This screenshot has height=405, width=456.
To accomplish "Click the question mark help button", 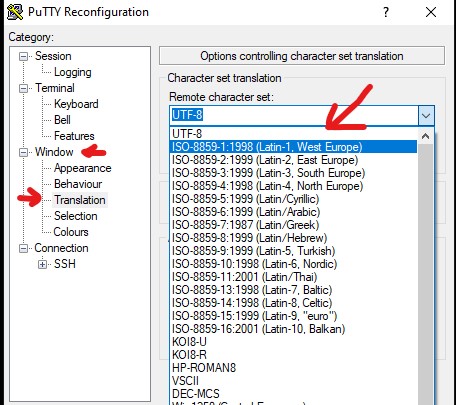I will (386, 12).
